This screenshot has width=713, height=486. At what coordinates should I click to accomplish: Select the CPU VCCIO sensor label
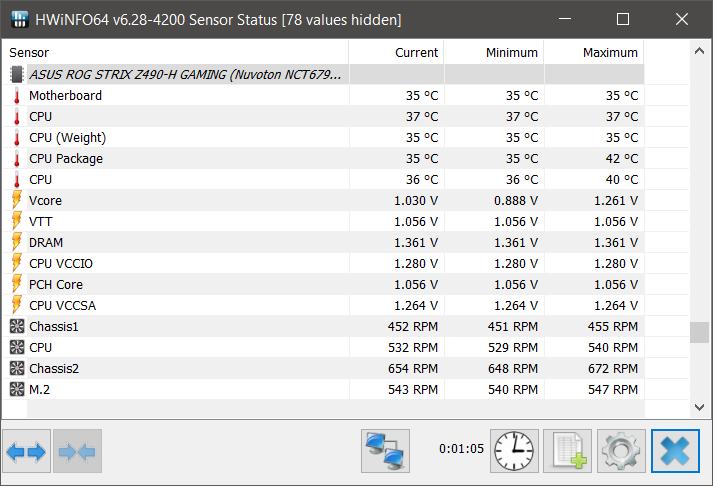(x=61, y=264)
